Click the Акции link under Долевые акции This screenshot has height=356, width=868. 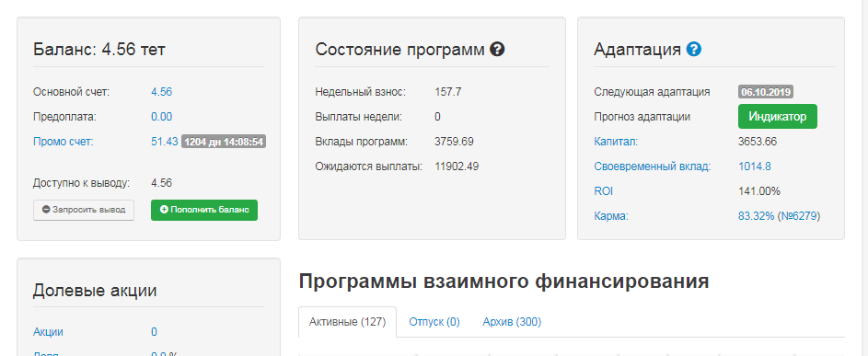pos(48,332)
